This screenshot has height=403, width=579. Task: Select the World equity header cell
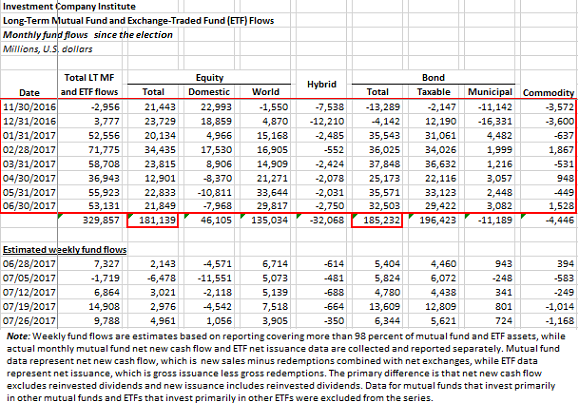coord(265,92)
